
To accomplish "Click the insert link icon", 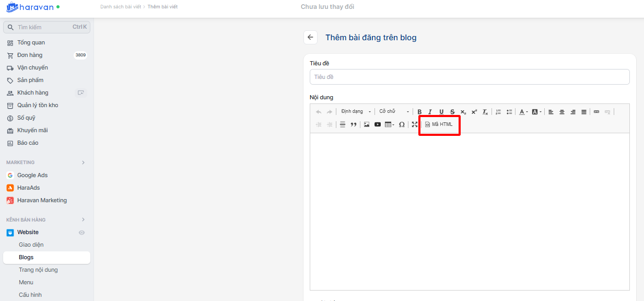I will click(x=596, y=112).
